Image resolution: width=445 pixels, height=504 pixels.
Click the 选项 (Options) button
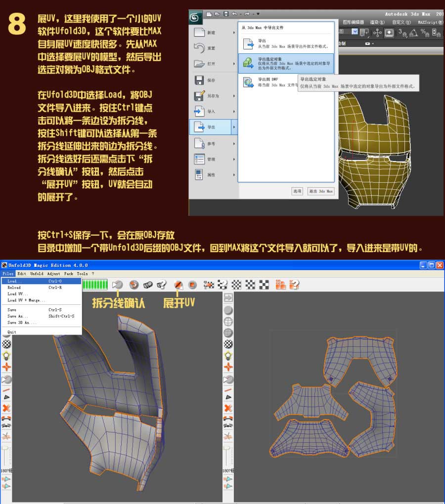(x=298, y=191)
